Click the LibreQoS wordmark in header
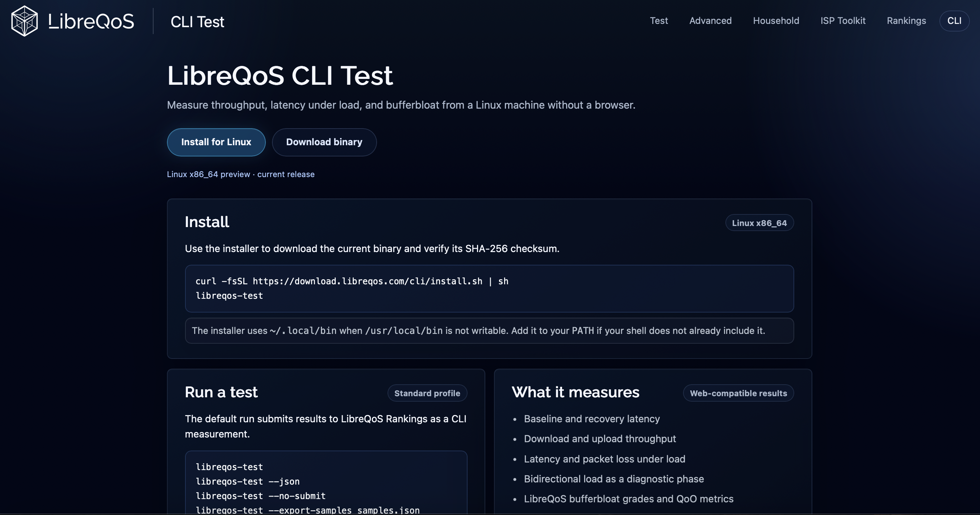The height and width of the screenshot is (515, 980). click(91, 21)
